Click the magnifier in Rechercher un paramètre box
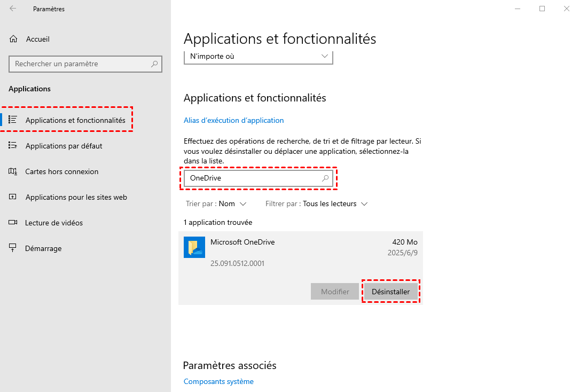The width and height of the screenshot is (579, 392). pos(154,64)
